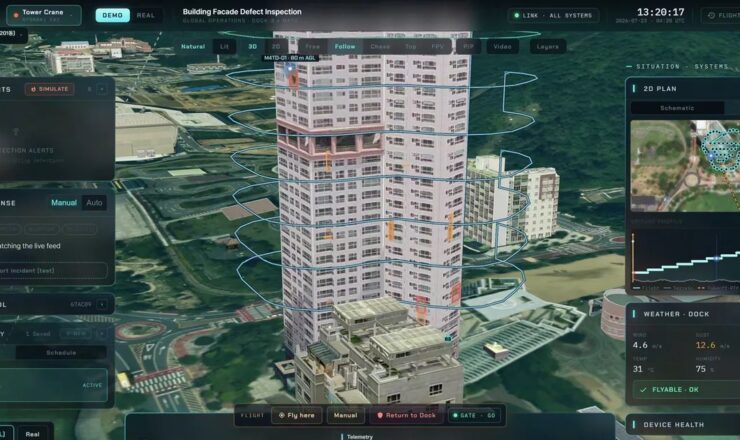Select the ACTIVE mission card
Image resolution: width=740 pixels, height=440 pixels.
tap(53, 385)
